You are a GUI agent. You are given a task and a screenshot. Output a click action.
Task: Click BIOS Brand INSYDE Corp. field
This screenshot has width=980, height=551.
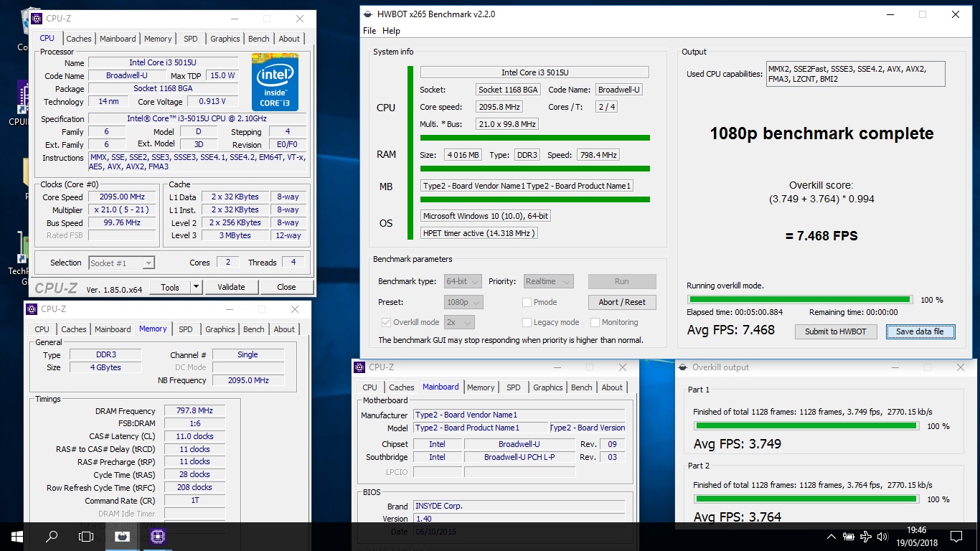pos(519,506)
